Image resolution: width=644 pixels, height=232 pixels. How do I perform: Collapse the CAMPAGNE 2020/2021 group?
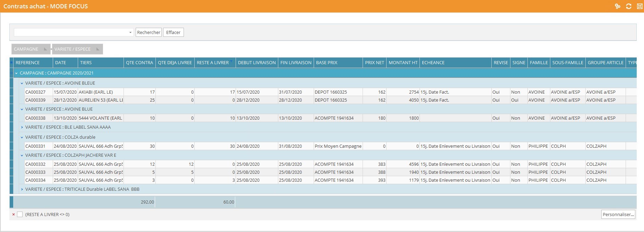(x=16, y=73)
